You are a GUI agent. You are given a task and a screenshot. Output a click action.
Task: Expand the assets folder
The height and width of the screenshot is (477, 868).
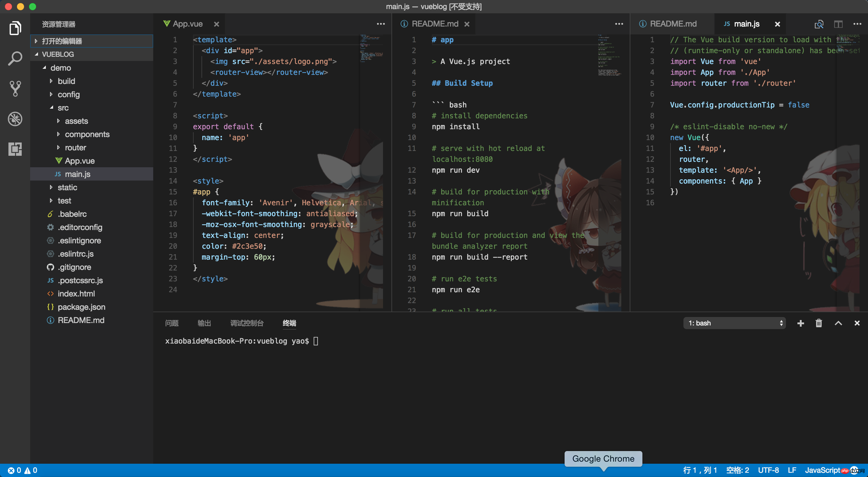[58, 121]
